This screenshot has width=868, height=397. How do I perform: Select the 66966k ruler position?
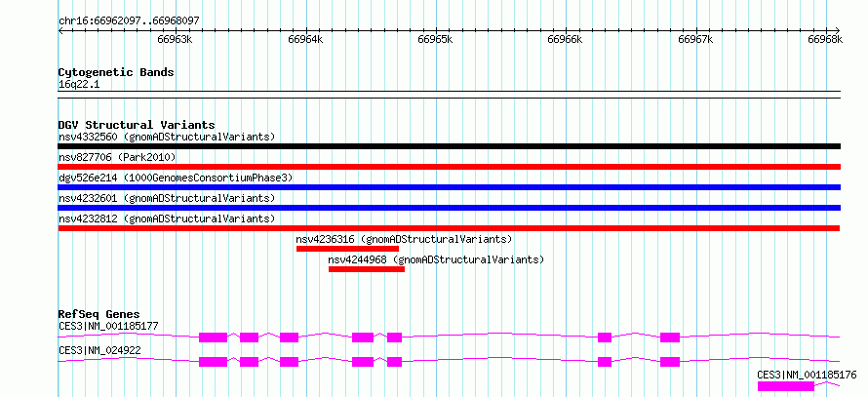pyautogui.click(x=566, y=39)
